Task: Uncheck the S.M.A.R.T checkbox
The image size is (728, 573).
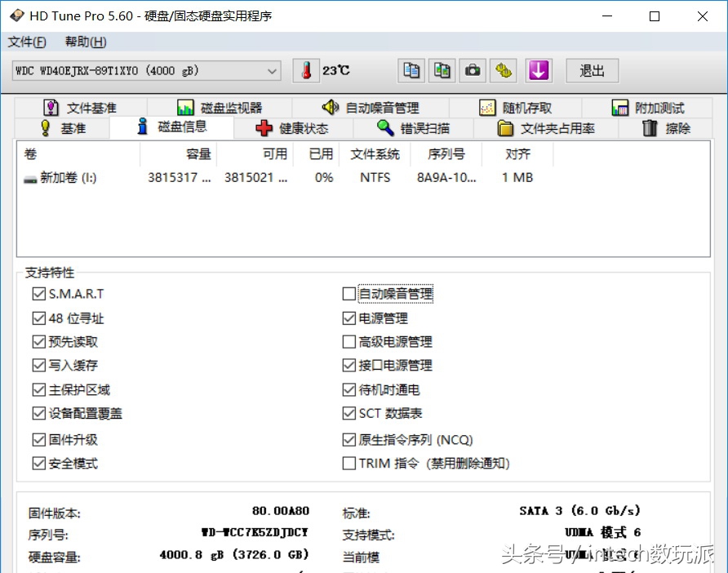Action: pyautogui.click(x=38, y=294)
